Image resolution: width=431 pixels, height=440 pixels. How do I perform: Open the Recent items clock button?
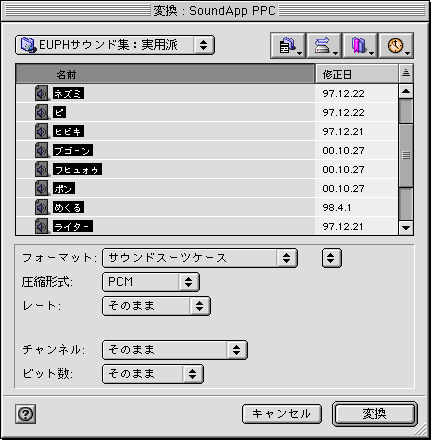coord(396,45)
